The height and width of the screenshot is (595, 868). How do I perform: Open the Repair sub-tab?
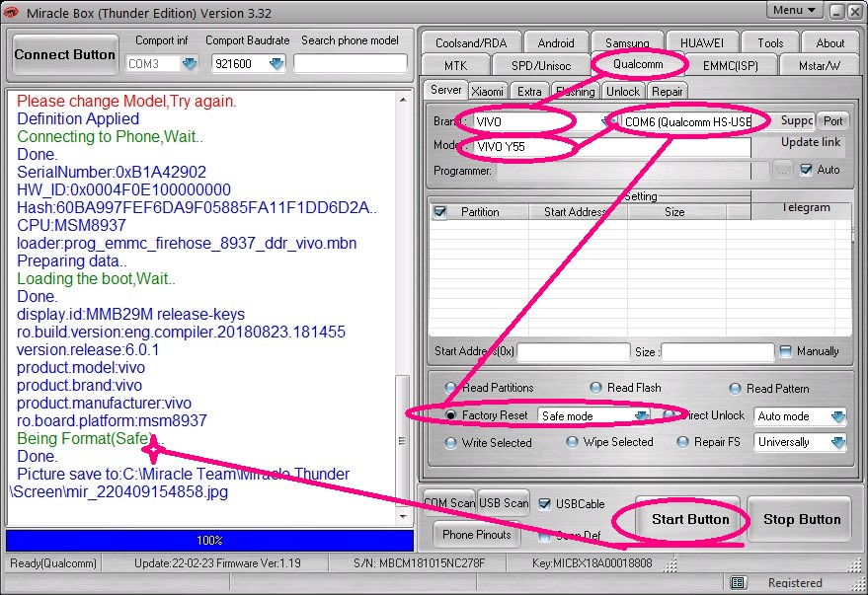pyautogui.click(x=668, y=91)
